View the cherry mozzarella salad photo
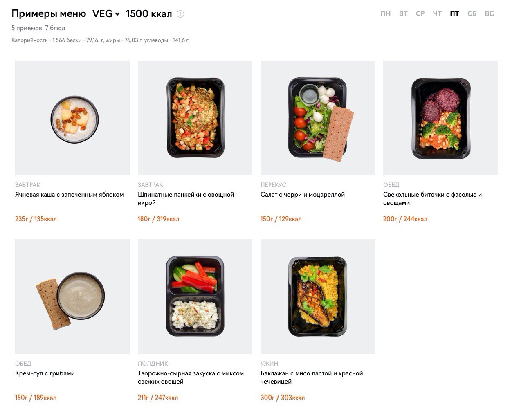The width and height of the screenshot is (510, 420). coord(318,118)
